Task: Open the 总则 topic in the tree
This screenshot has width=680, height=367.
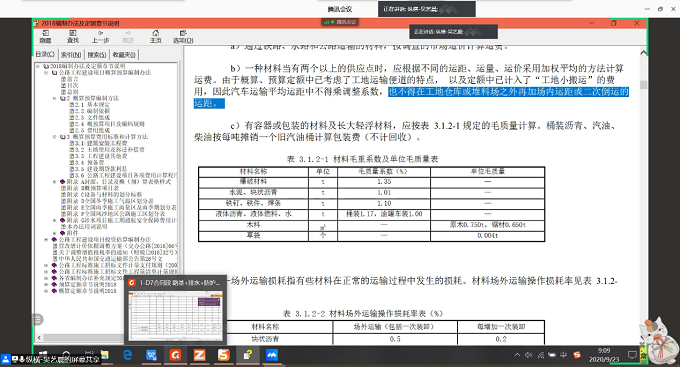Action: click(72, 92)
